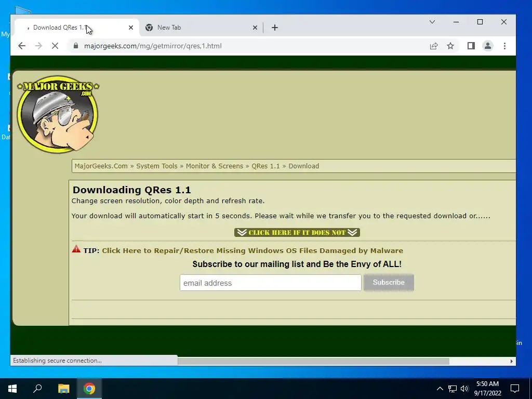Click the red warning triangle icon
Screen dimensions: 532x399
click(76, 249)
